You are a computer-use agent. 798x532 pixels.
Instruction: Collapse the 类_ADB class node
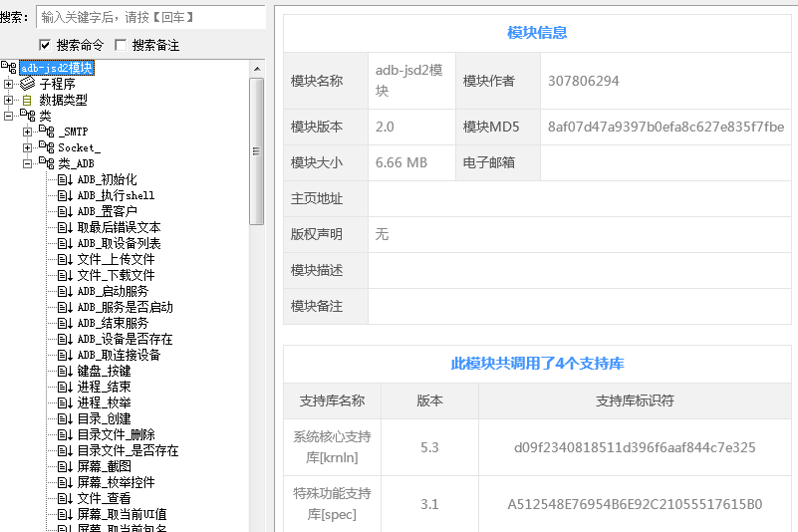coord(28,163)
